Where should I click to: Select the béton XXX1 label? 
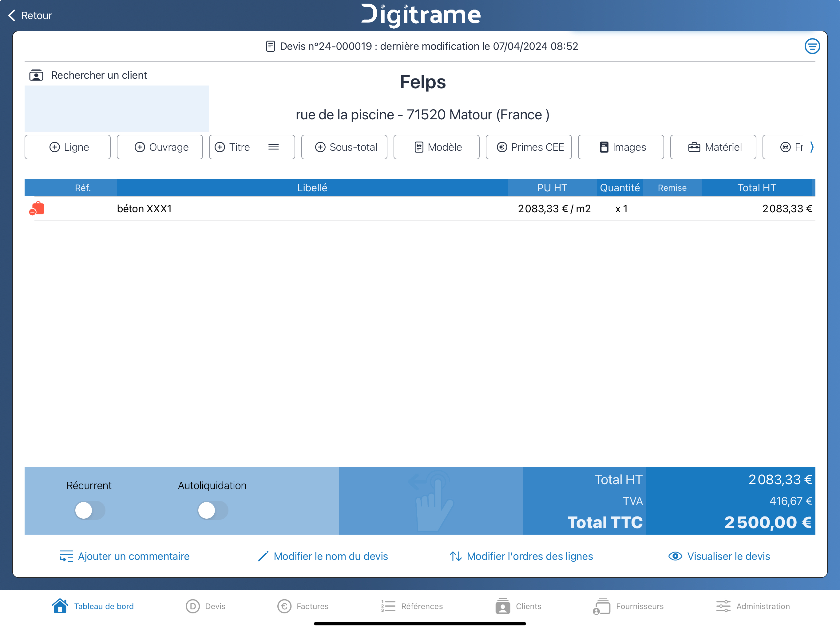144,209
